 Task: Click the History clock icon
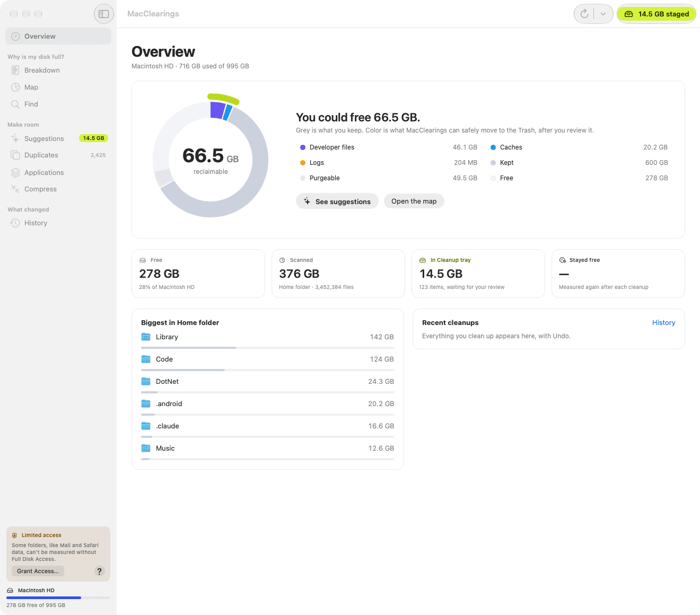(x=15, y=223)
